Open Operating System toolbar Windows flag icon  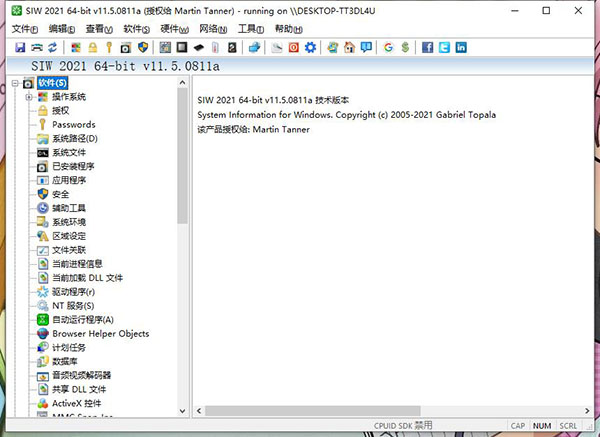pyautogui.click(x=76, y=47)
